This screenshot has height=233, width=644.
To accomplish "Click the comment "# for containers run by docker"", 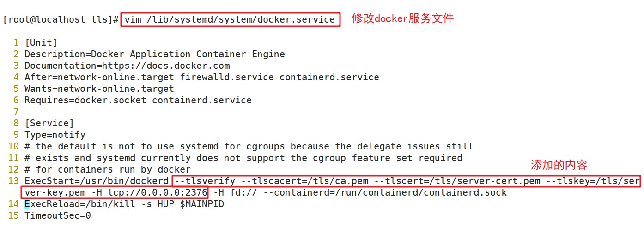I will click(x=107, y=169).
